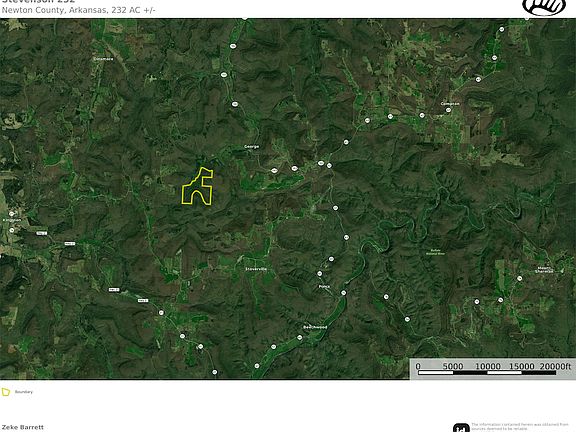Select the George town label

click(252, 147)
